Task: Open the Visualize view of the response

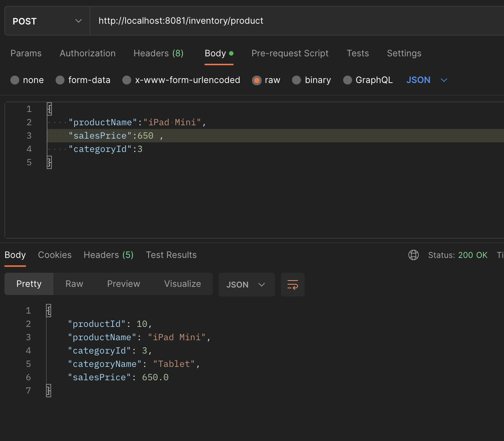Action: point(182,283)
